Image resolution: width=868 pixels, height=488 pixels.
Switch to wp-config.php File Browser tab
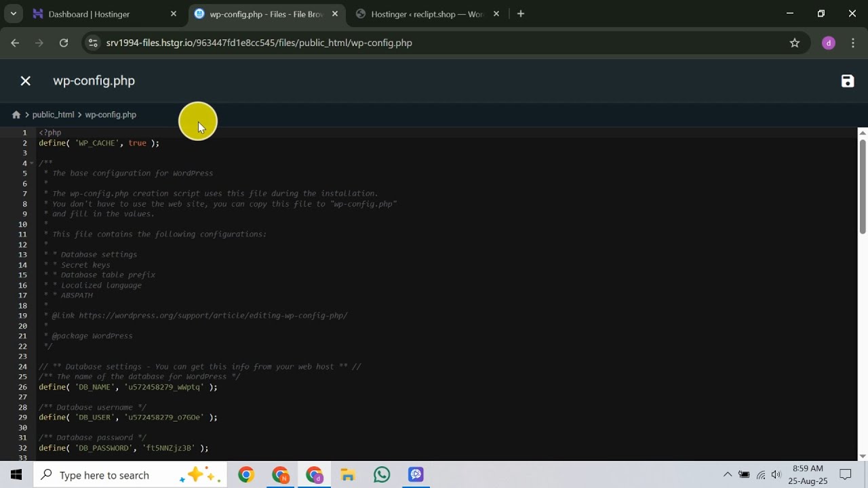coord(266,14)
